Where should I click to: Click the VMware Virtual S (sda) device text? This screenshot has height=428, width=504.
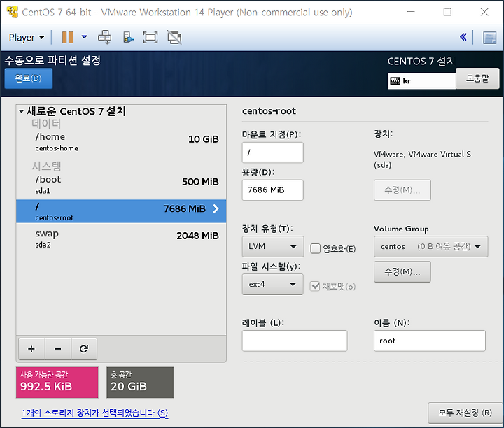(422, 159)
